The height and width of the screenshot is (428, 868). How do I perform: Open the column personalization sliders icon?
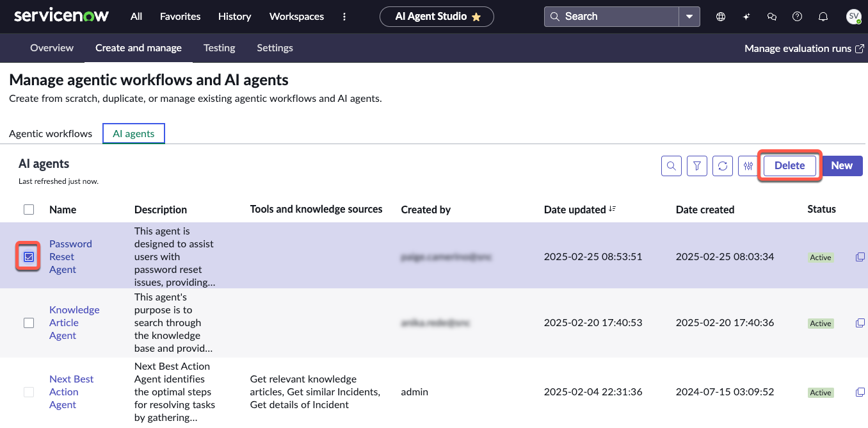(748, 166)
